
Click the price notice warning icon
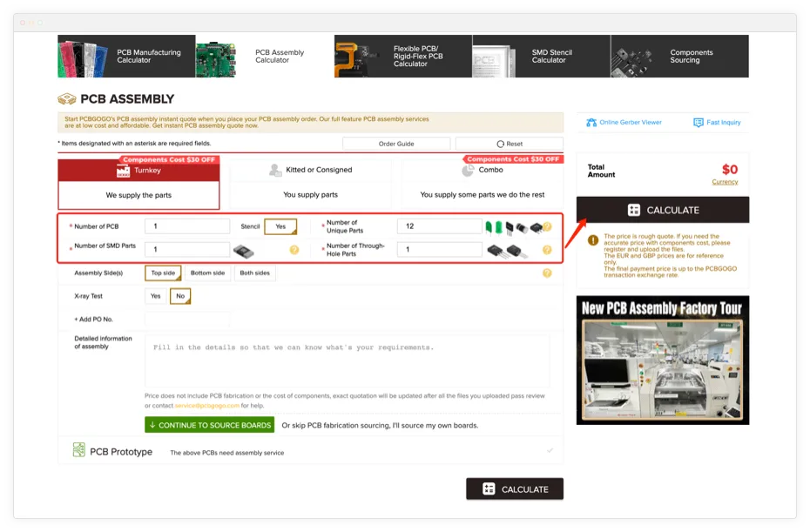[593, 240]
